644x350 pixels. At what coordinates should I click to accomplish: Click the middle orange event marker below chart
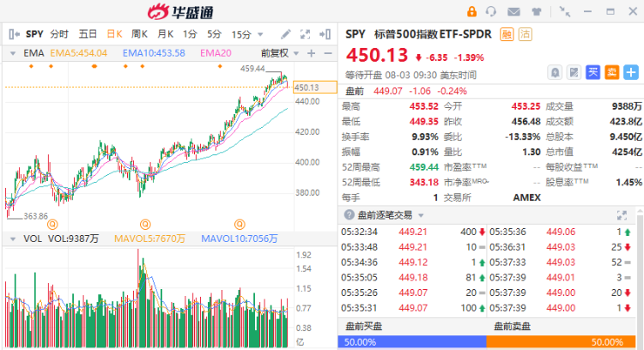(145, 225)
